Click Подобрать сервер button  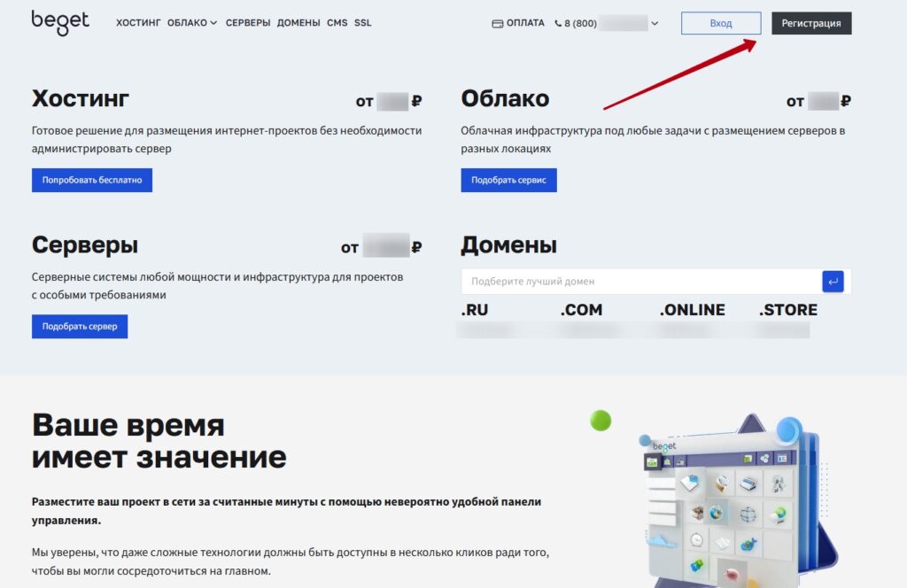point(80,326)
